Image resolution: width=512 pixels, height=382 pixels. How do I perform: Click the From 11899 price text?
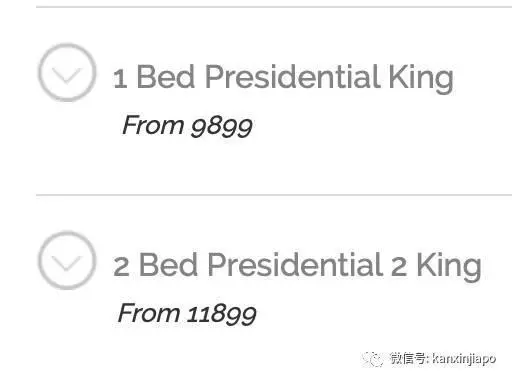coord(187,313)
